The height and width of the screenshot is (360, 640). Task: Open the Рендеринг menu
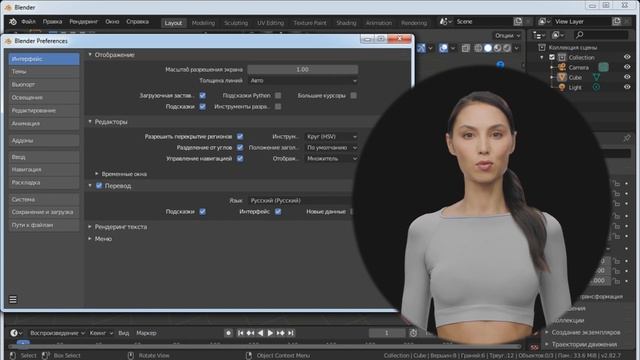(83, 22)
